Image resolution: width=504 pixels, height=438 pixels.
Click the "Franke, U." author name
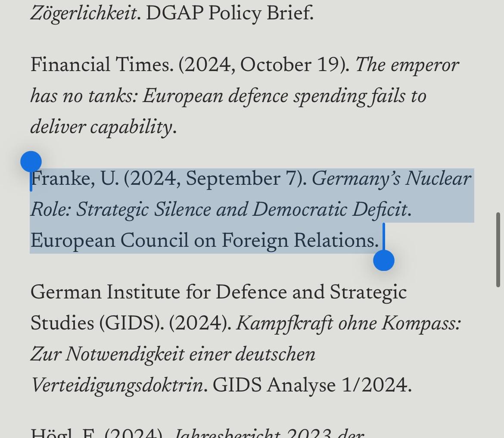coord(75,179)
